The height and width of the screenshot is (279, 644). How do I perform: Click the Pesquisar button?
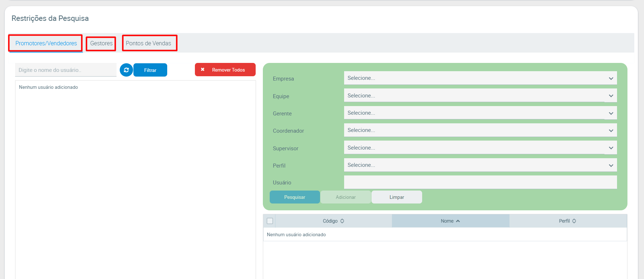tap(294, 197)
